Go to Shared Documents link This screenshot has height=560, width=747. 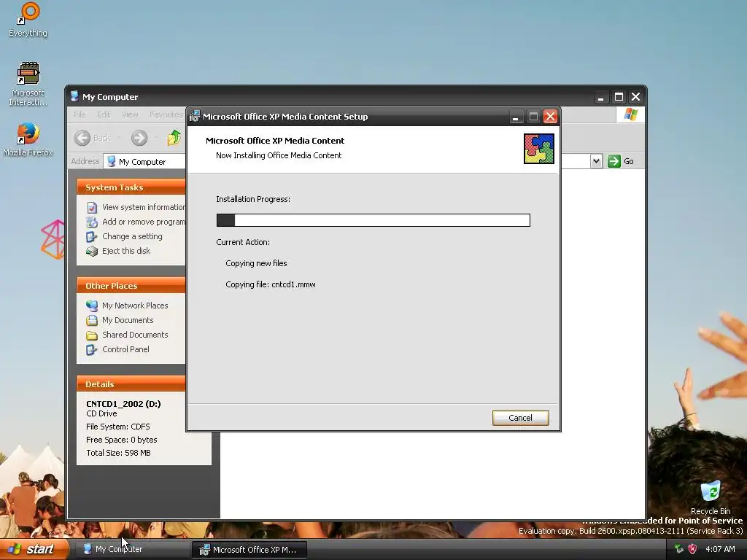(135, 335)
